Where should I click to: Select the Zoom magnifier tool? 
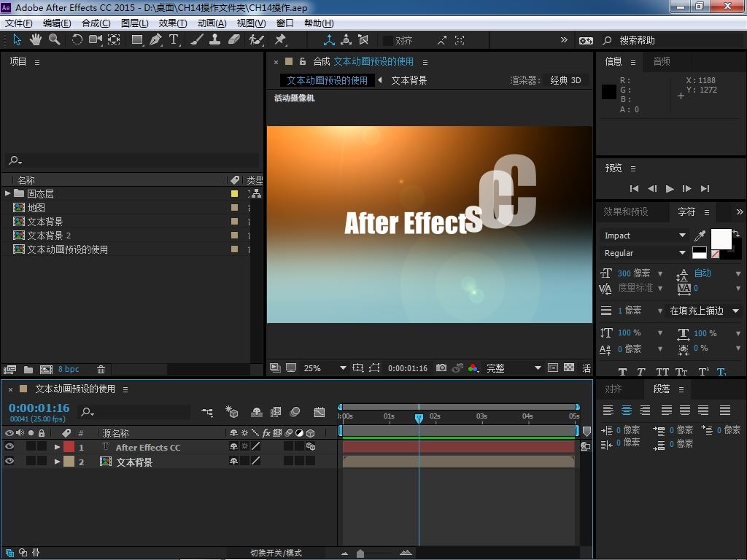[x=54, y=39]
